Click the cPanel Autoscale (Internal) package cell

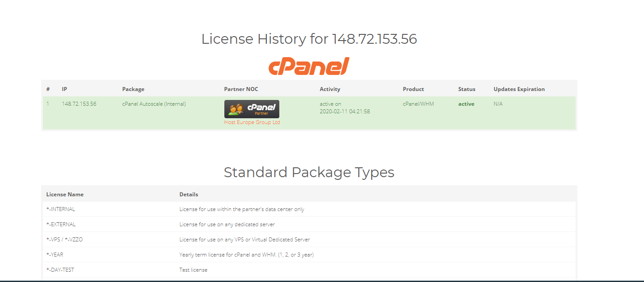pyautogui.click(x=154, y=104)
